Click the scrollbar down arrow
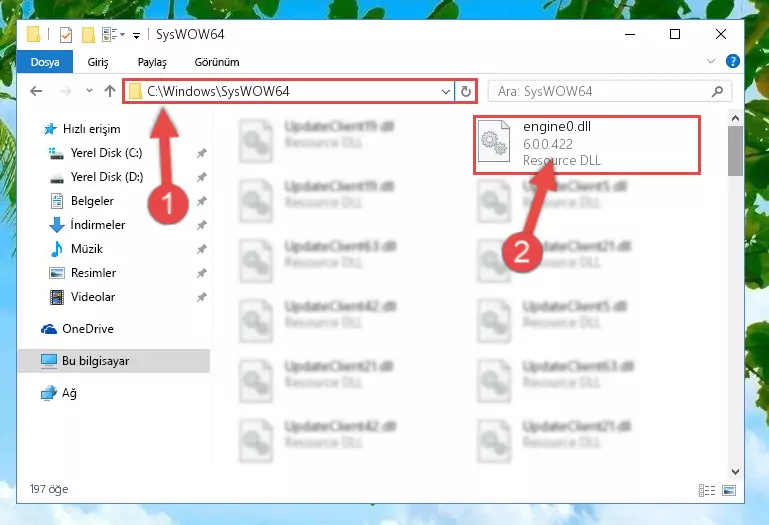Screen dimensions: 769x525 (x=735, y=472)
